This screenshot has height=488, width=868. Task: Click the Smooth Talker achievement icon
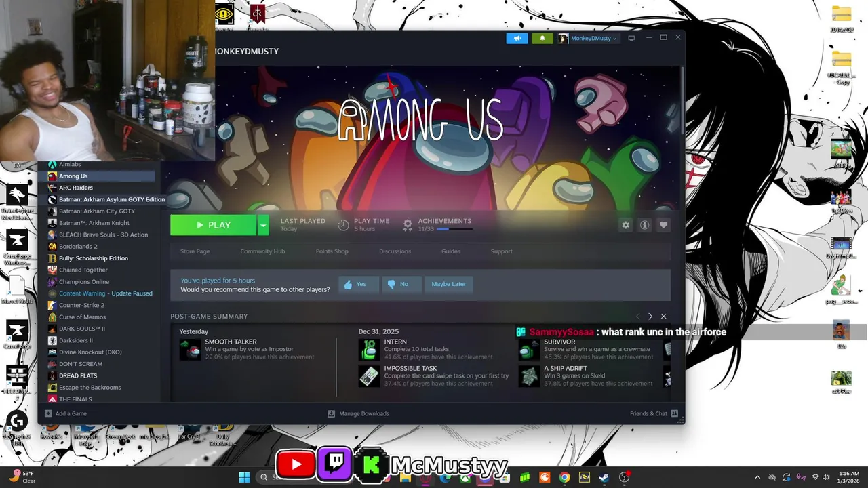pos(190,350)
